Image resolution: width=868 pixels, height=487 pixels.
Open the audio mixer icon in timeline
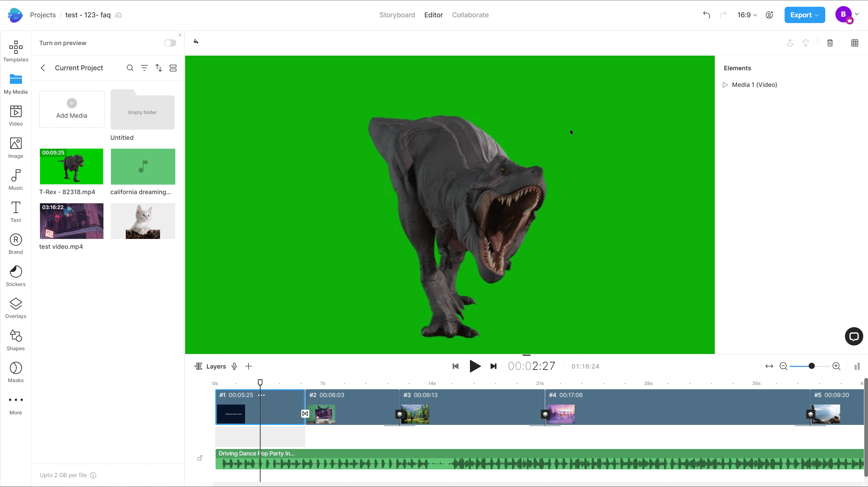coord(857,366)
